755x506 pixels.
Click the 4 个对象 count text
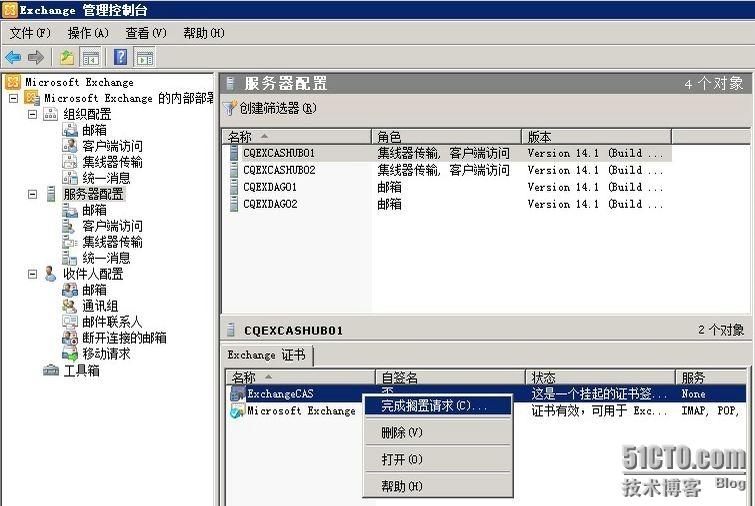(714, 84)
